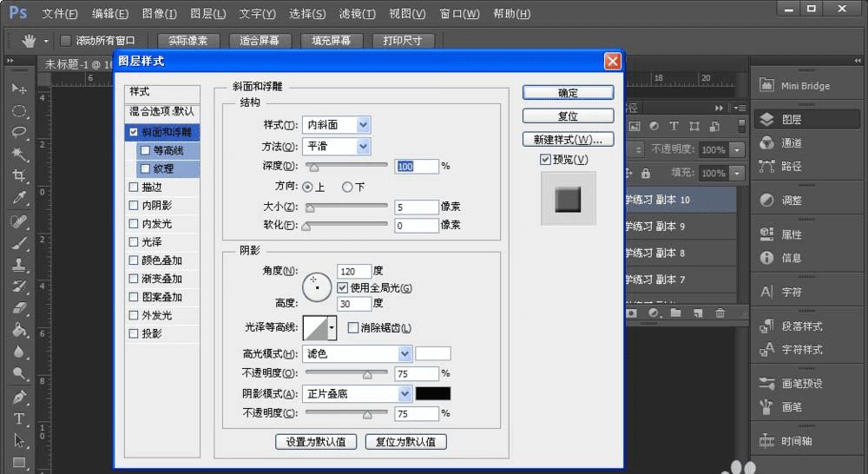The image size is (868, 474).
Task: Click the 确定 OK button
Action: coord(568,93)
